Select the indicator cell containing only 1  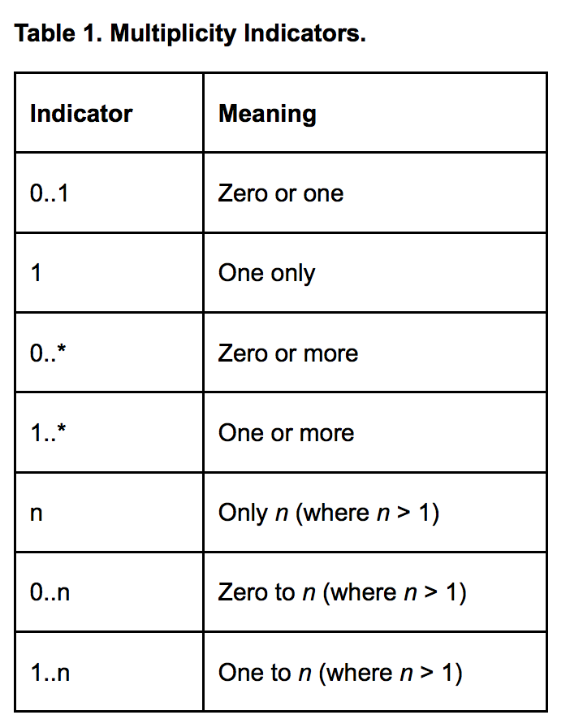(109, 272)
